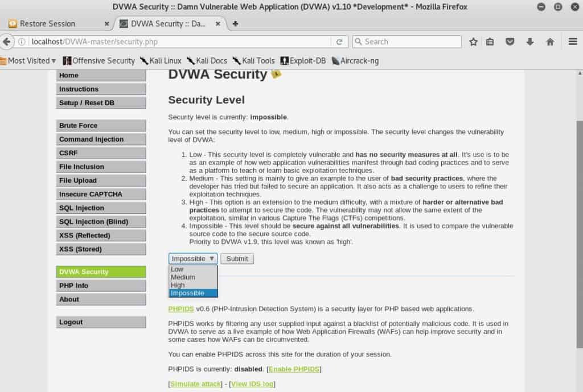Open Kali Tools bookmark
Image resolution: width=583 pixels, height=392 pixels.
[x=253, y=60]
